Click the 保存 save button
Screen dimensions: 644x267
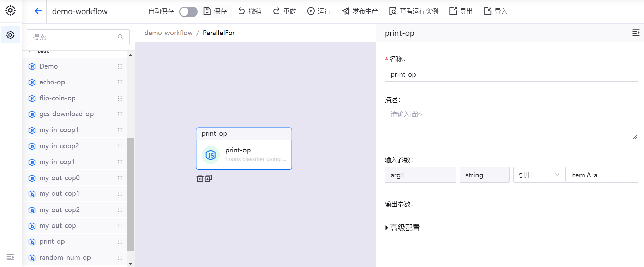tap(215, 11)
